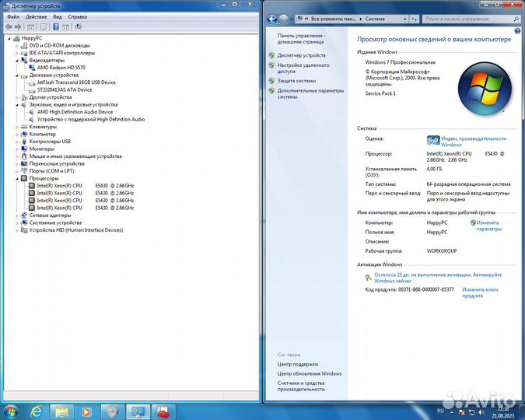The image size is (525, 420).
Task: Click Изменить ключ продукта link
Action: (x=480, y=292)
